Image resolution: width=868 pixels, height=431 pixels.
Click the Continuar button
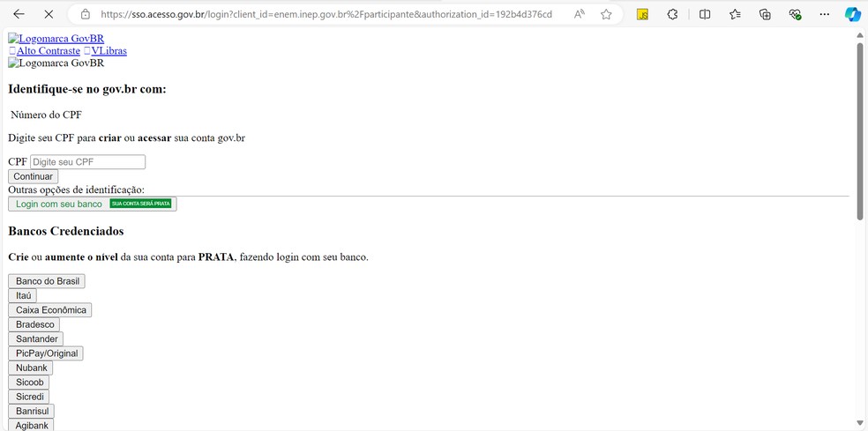34,176
